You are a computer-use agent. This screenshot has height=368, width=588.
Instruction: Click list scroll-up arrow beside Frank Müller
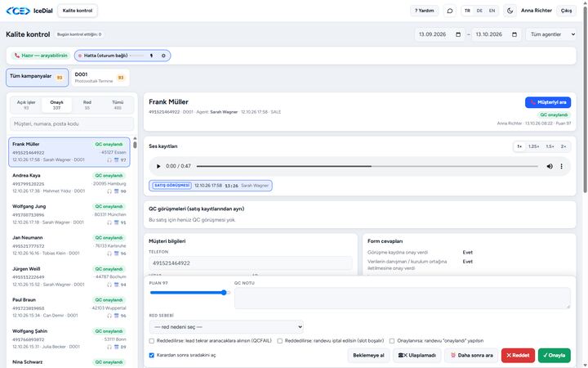coord(135,138)
